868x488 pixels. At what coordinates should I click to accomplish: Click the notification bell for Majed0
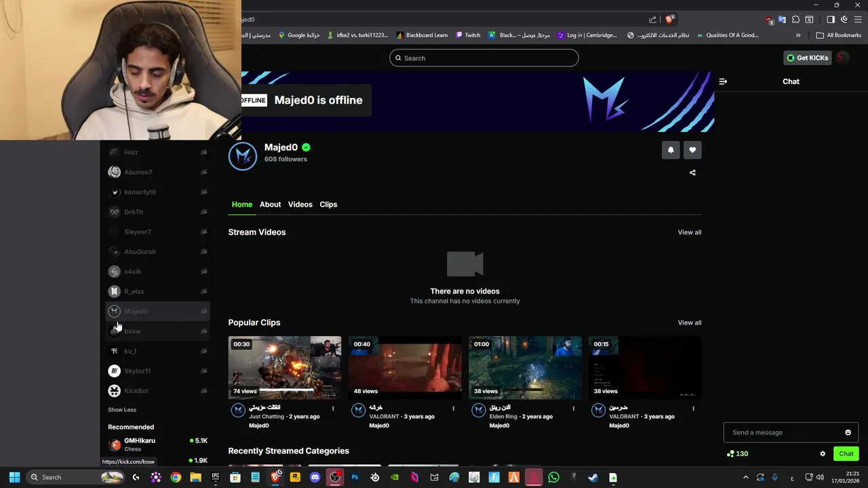tap(671, 150)
